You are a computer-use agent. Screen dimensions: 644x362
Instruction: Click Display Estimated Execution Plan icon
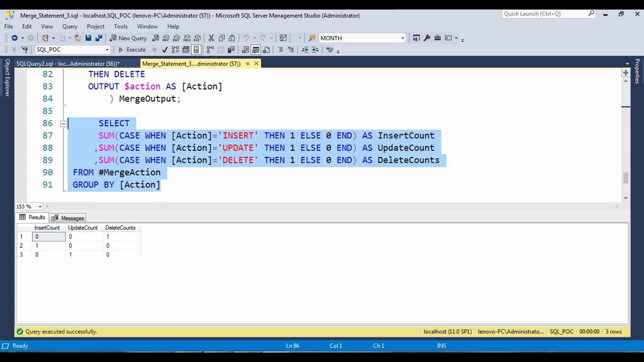pyautogui.click(x=175, y=50)
